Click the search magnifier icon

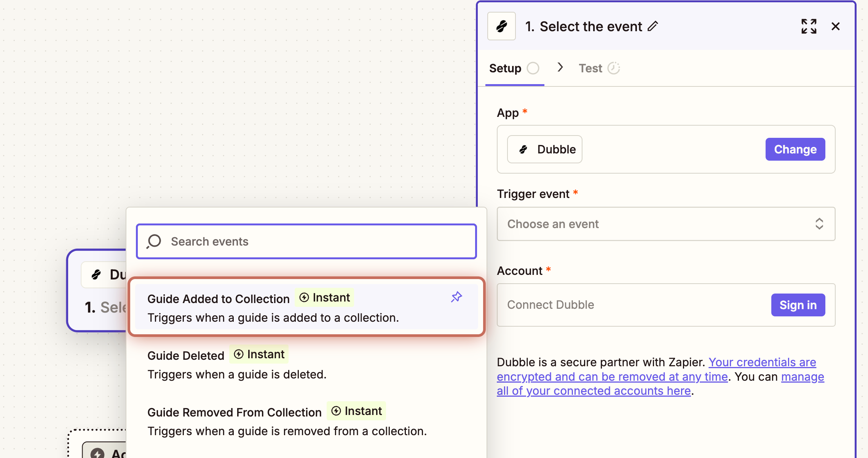click(x=154, y=241)
